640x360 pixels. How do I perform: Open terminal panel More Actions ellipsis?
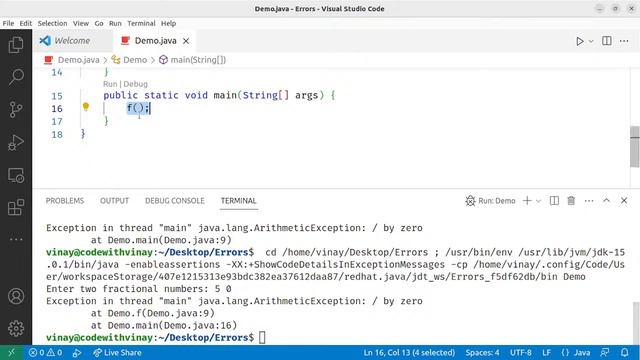[x=589, y=201]
